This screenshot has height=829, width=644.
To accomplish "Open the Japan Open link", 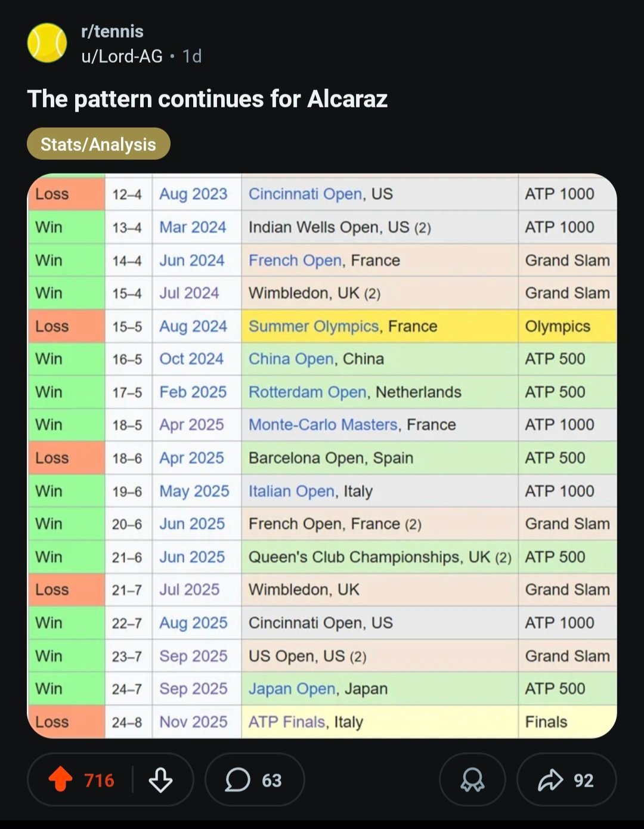I will pos(292,689).
